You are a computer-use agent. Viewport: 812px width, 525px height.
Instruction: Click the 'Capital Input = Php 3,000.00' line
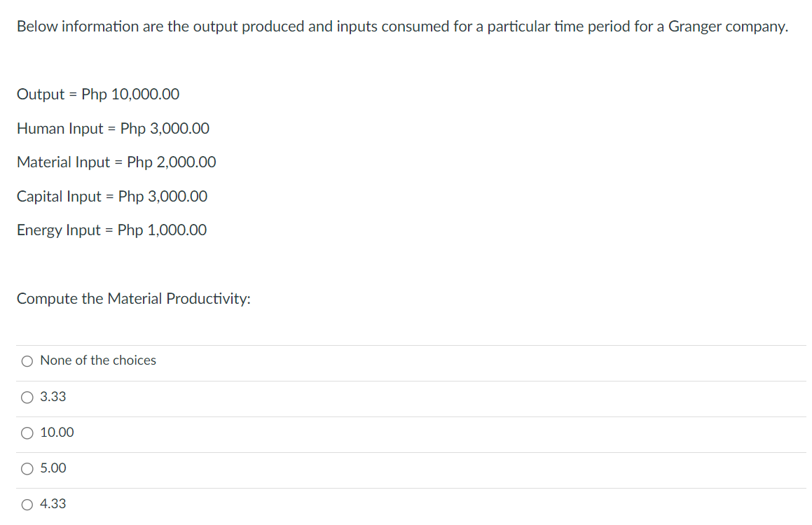(111, 197)
